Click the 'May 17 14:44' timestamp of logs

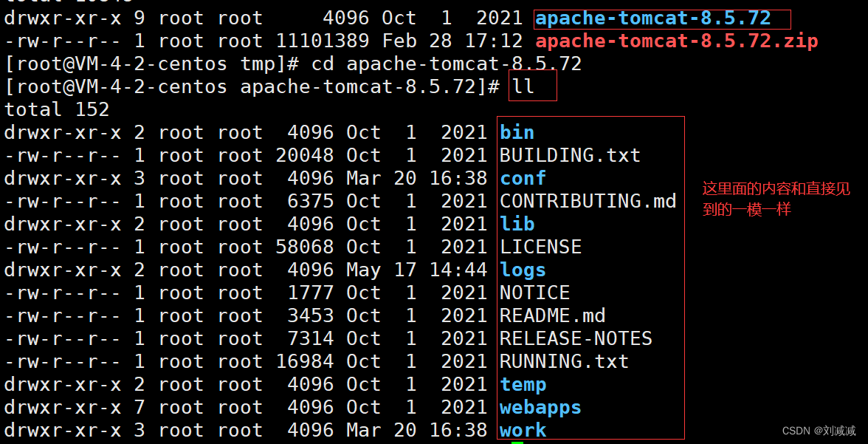(x=417, y=270)
